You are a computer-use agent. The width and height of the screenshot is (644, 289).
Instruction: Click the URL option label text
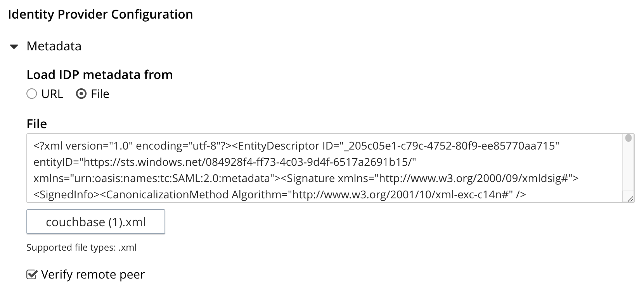tap(52, 94)
